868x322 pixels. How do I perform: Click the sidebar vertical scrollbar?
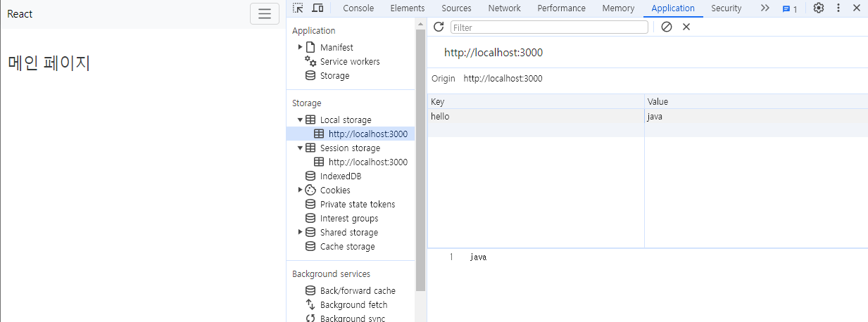421,160
